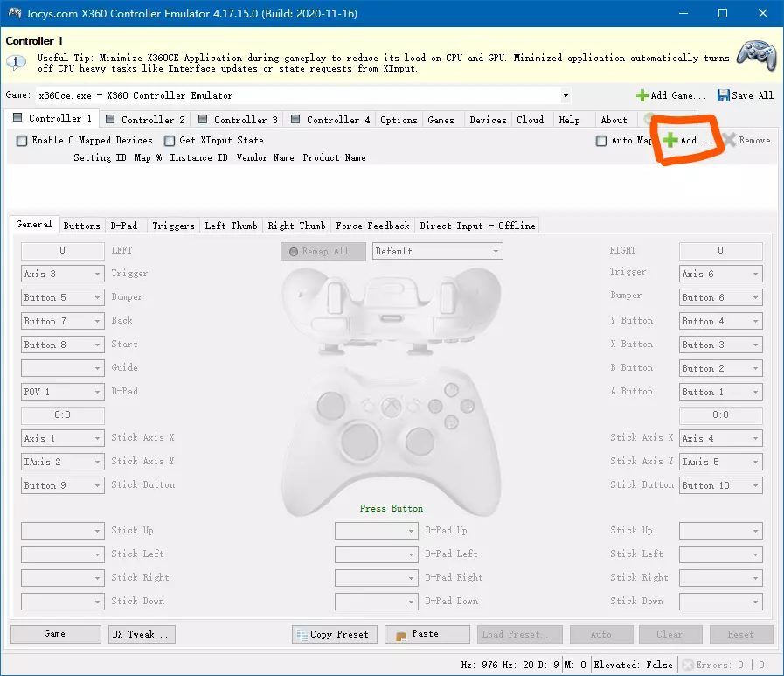Click the app icon in title bar
Image resolution: width=784 pixels, height=676 pixels.
coord(15,13)
